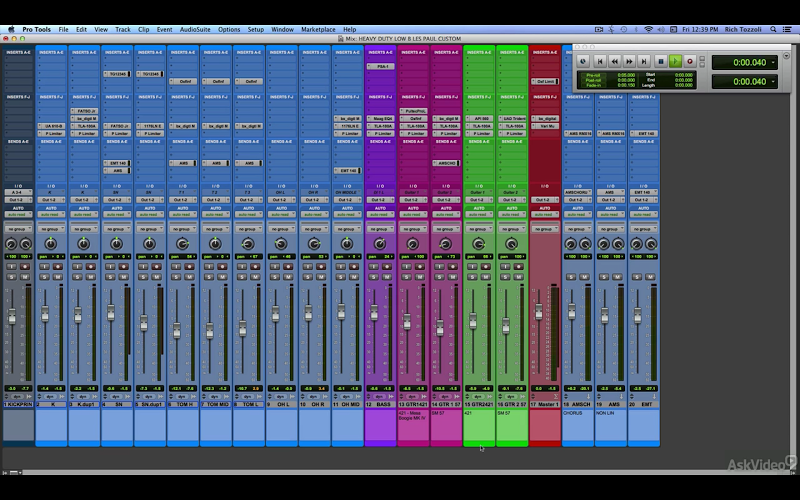Open the Setup menu
This screenshot has width=800, height=500.
[x=256, y=30]
